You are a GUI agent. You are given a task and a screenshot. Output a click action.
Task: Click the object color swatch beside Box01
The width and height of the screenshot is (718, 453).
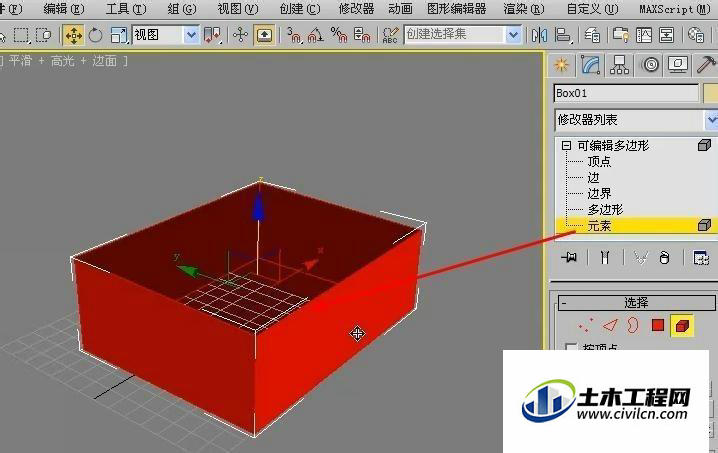pos(711,93)
